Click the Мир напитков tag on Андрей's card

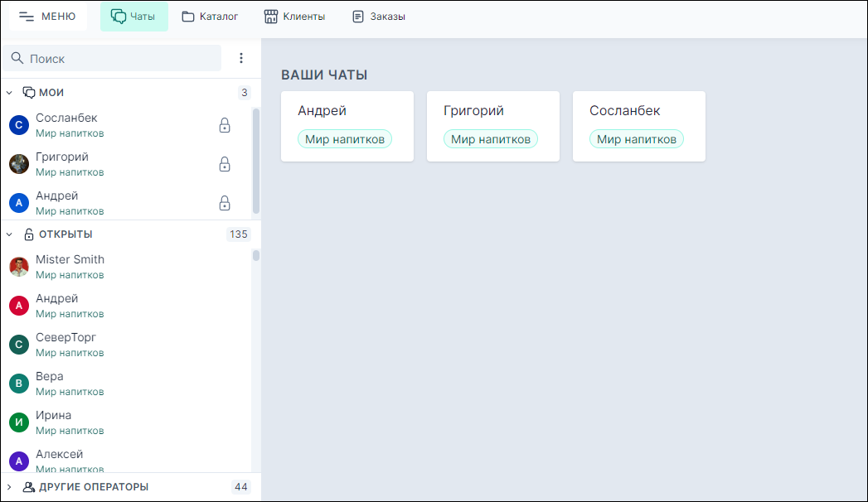point(345,138)
